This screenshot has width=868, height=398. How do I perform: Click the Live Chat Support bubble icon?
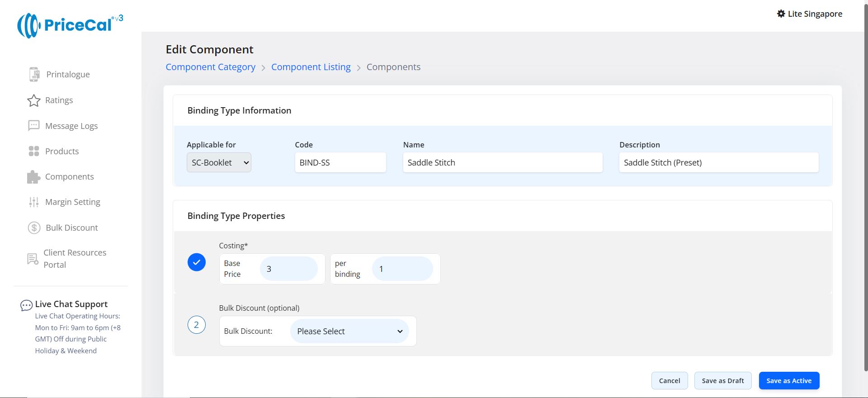tap(26, 306)
